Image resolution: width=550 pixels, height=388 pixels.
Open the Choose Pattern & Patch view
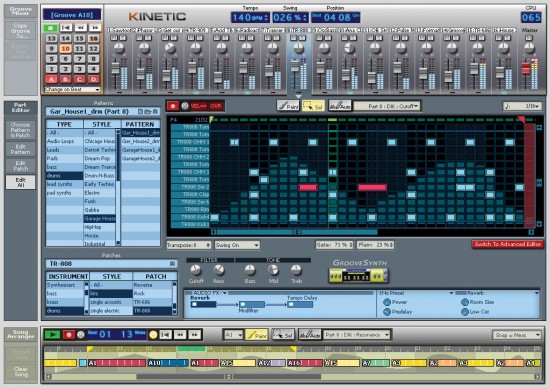[x=20, y=130]
